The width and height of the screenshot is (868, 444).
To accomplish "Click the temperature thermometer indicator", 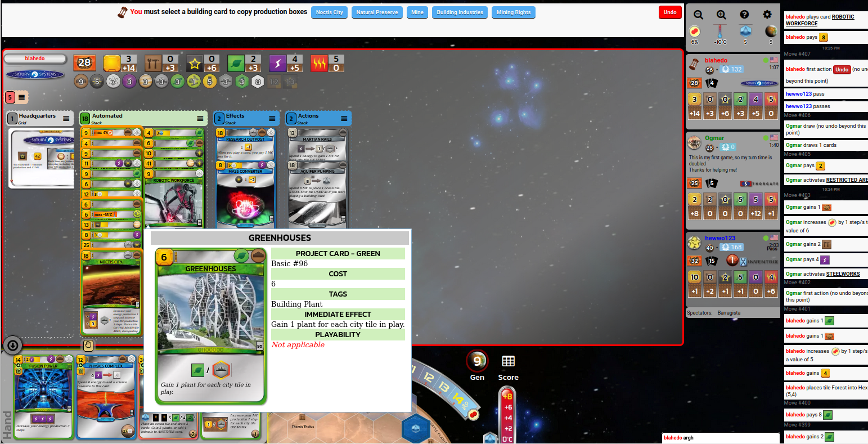I will [x=720, y=32].
